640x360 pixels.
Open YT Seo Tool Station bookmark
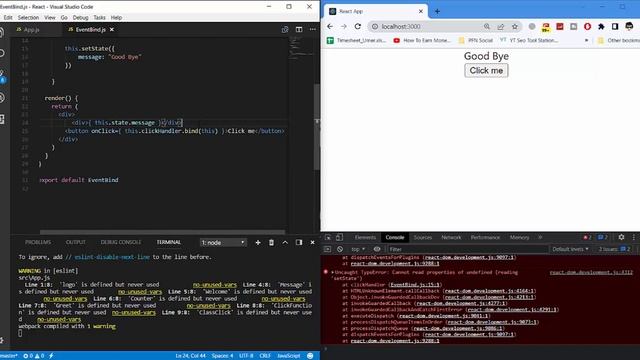coord(529,40)
